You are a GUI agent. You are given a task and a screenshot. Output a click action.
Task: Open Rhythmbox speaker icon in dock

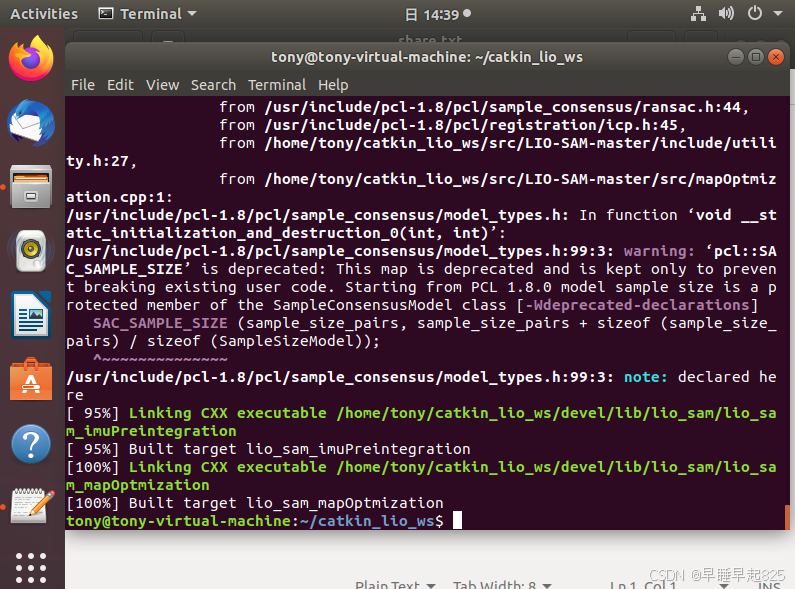coord(31,250)
